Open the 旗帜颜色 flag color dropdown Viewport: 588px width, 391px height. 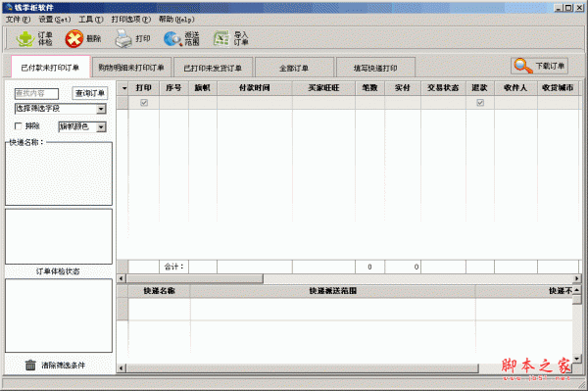pyautogui.click(x=101, y=127)
